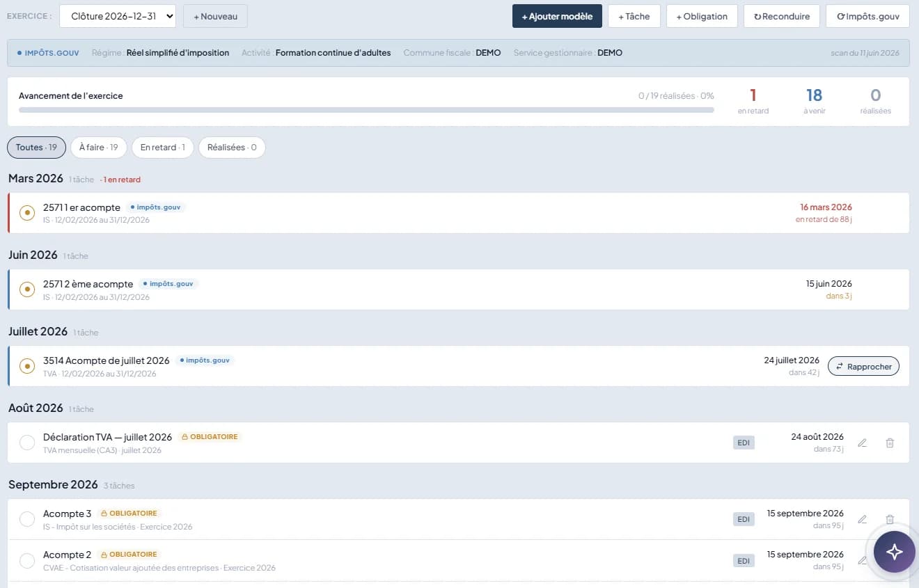Viewport: 919px width, 588px height.
Task: Click Rapprocher on 3514 Acompte row
Action: (x=863, y=366)
